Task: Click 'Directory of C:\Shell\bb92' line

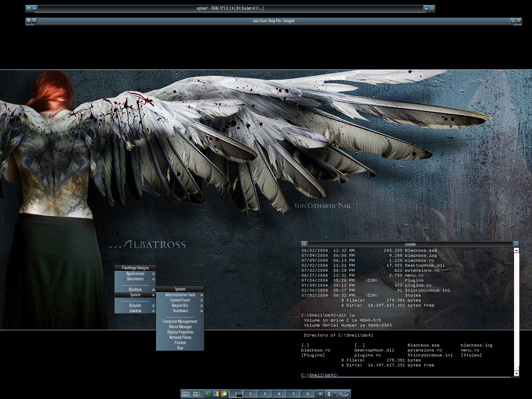Action: tap(338, 335)
